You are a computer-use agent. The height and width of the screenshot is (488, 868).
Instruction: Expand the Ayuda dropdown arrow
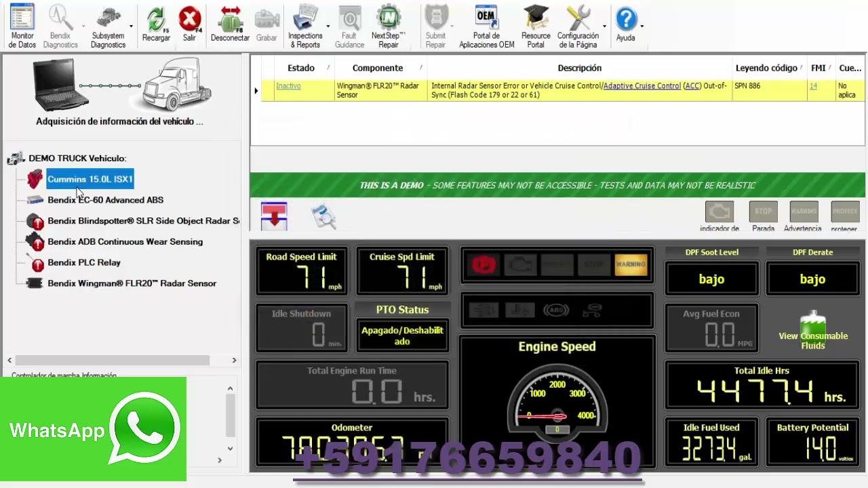click(x=642, y=27)
